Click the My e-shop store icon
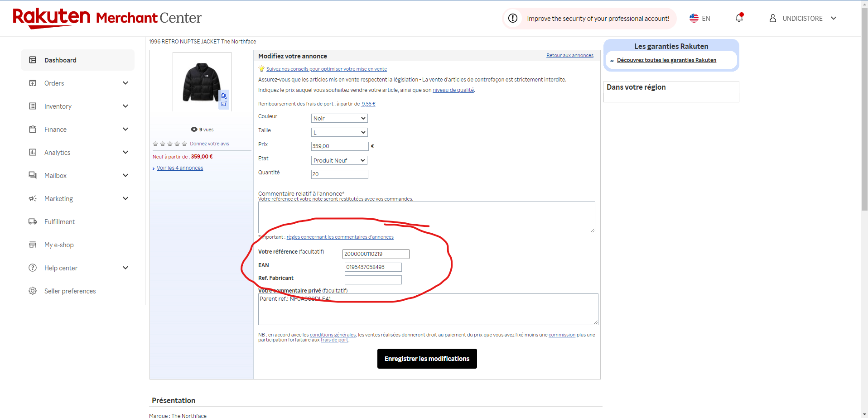This screenshot has width=868, height=418. tap(33, 245)
